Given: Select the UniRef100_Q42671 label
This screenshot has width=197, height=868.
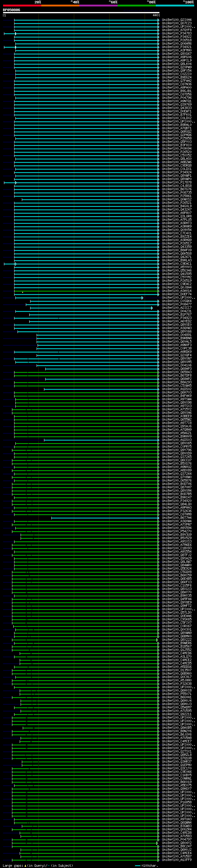Looking at the screenshot, I should [x=177, y=257].
